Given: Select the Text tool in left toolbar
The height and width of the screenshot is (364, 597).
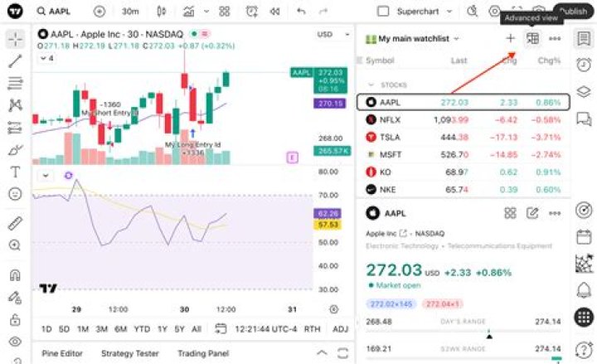Looking at the screenshot, I should pos(15,172).
